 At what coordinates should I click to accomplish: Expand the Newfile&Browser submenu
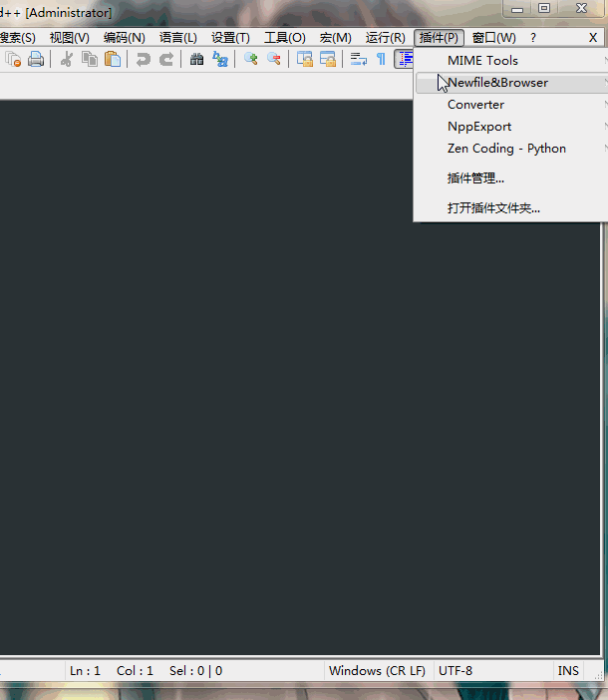(x=511, y=83)
